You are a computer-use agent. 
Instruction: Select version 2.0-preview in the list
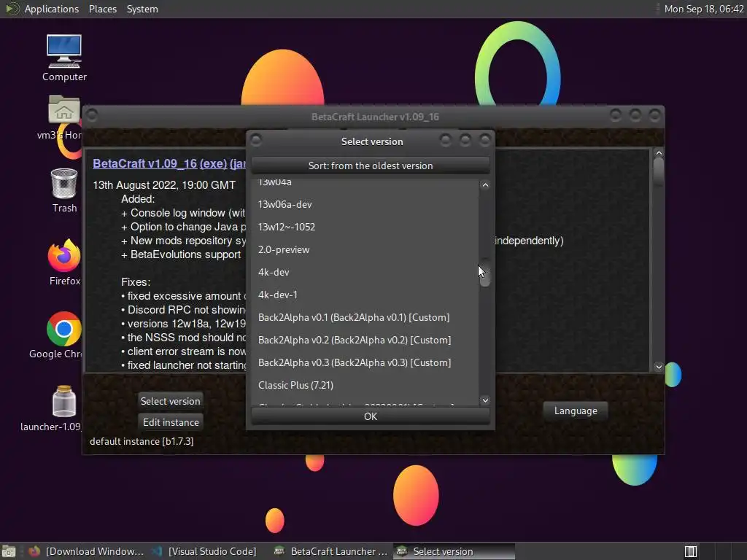point(365,249)
